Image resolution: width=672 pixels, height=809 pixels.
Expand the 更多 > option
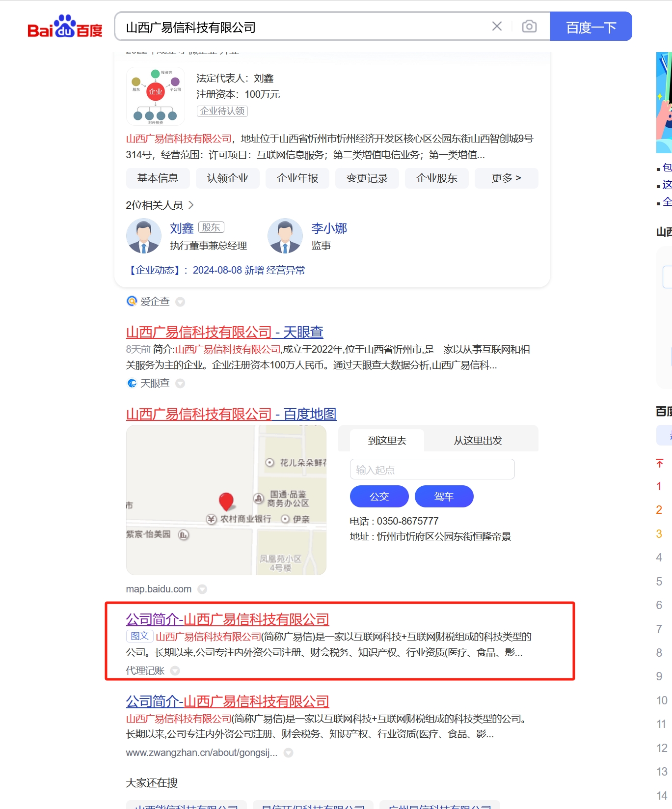(x=507, y=178)
